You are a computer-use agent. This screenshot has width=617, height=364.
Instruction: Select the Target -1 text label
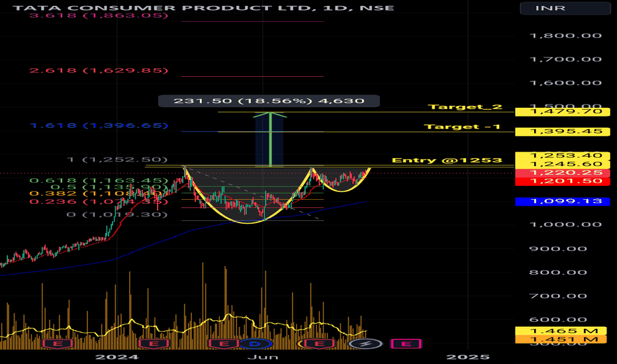[x=462, y=126]
